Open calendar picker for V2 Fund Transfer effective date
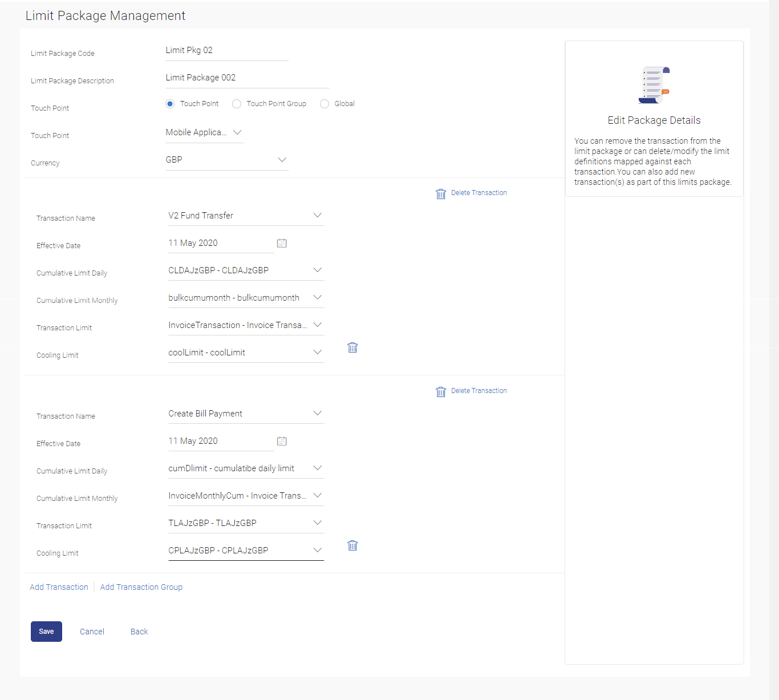This screenshot has width=779, height=700. point(282,243)
